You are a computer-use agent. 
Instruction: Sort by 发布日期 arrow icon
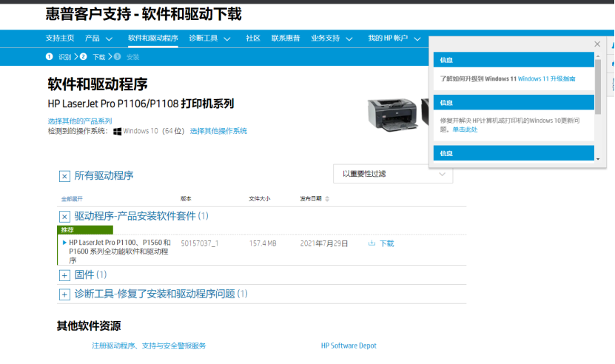327,199
